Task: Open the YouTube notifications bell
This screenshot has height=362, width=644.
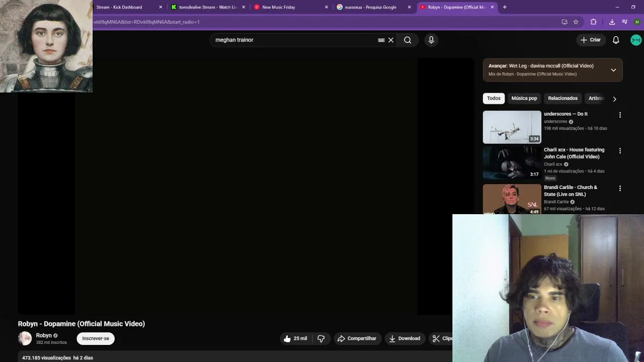Action: coord(616,40)
